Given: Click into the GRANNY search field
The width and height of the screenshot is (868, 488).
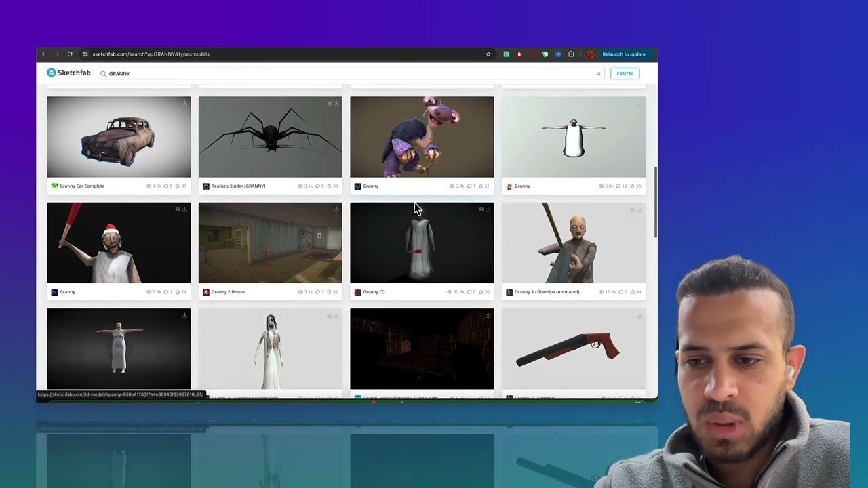Looking at the screenshot, I should (x=351, y=73).
